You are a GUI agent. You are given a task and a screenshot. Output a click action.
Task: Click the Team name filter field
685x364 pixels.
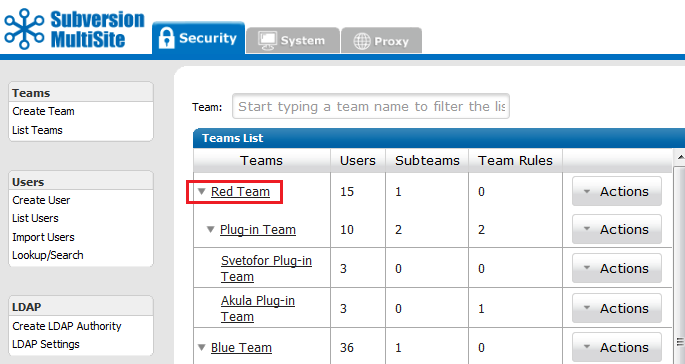(x=371, y=106)
